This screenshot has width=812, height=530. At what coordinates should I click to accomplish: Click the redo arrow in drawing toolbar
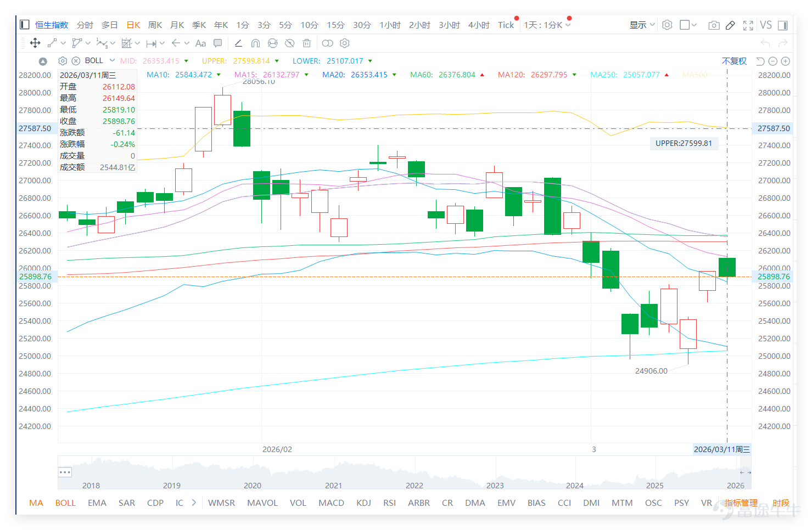(x=783, y=43)
